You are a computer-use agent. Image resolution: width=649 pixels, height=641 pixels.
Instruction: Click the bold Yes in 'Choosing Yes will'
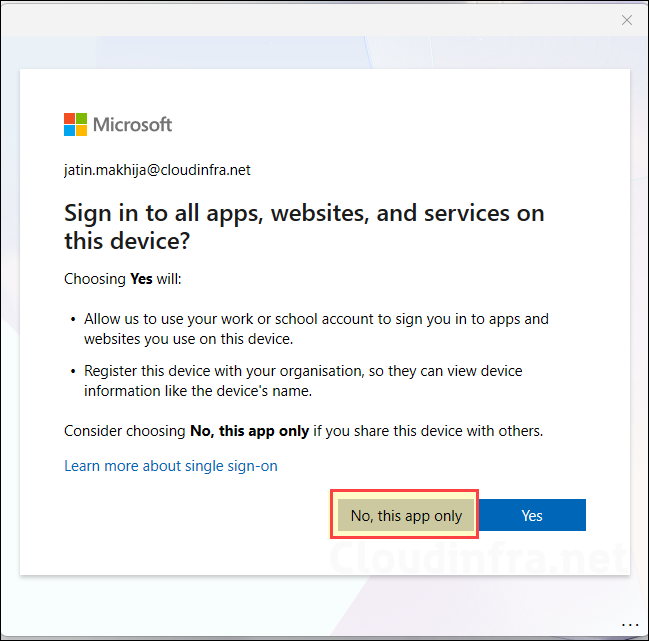142,279
